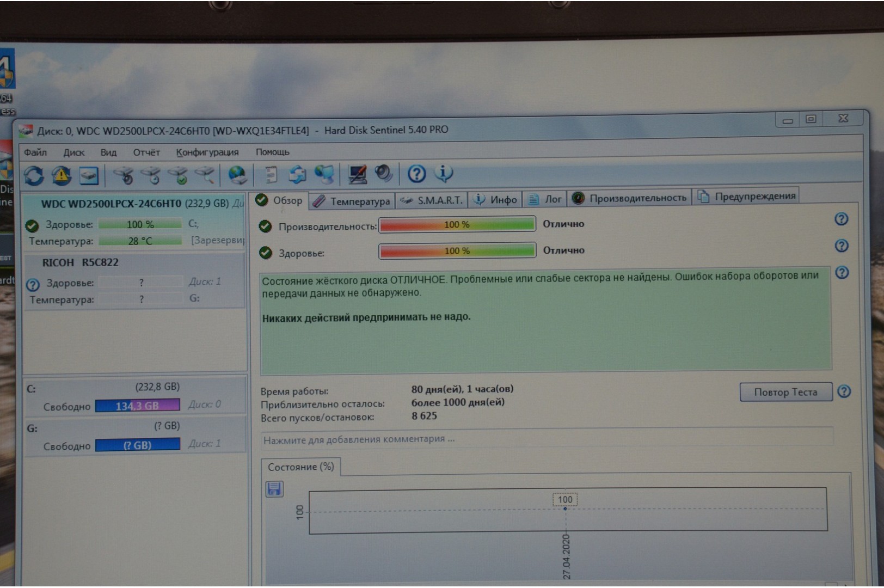Maximize the Hard Disk Sentinel window

811,119
